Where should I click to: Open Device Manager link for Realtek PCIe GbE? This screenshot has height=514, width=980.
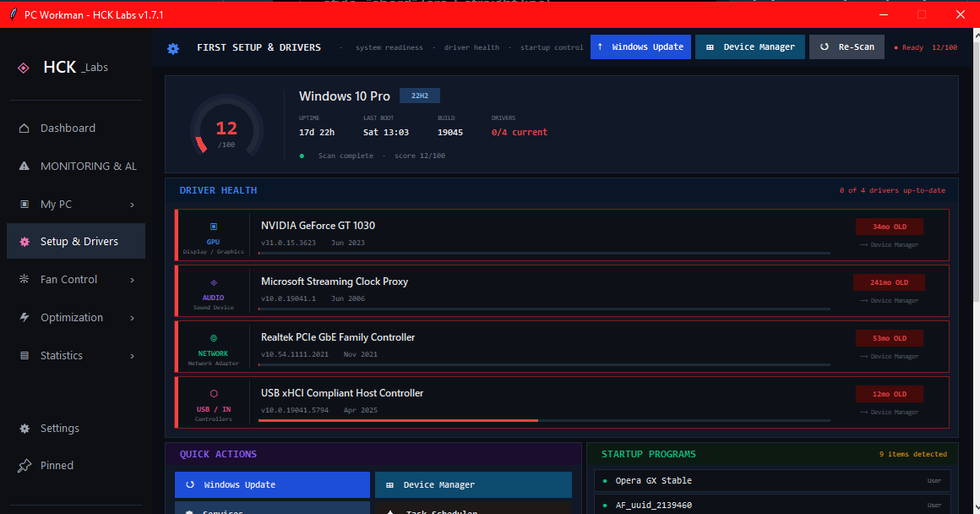(x=890, y=356)
